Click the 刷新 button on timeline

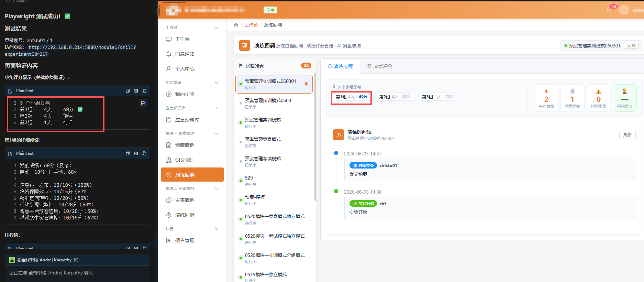(628, 135)
